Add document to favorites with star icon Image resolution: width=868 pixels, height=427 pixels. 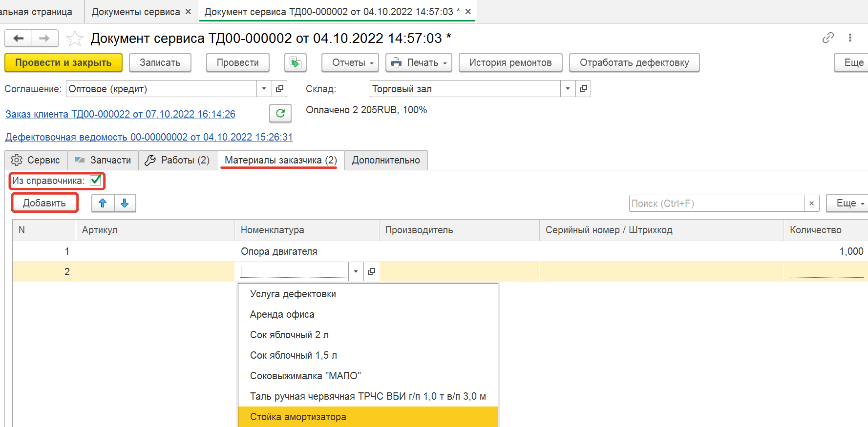(75, 38)
